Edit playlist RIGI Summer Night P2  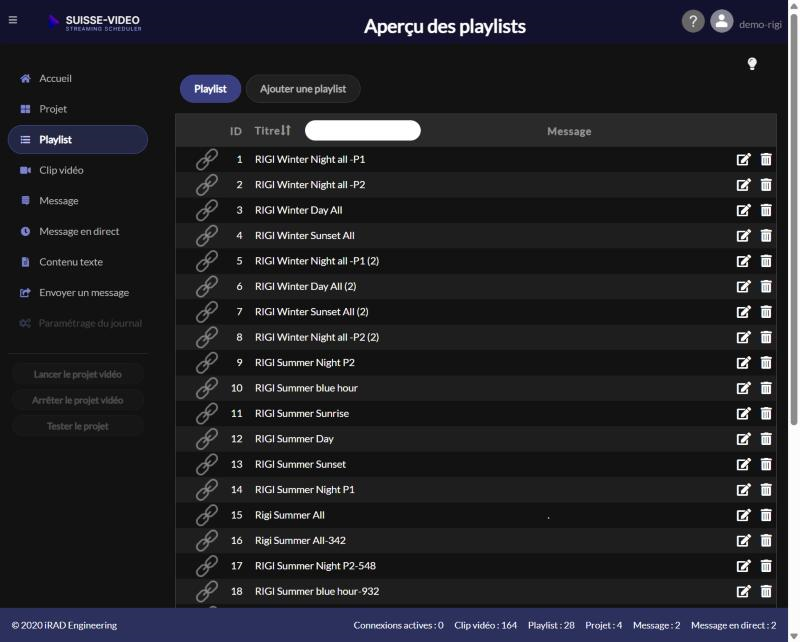(x=743, y=363)
